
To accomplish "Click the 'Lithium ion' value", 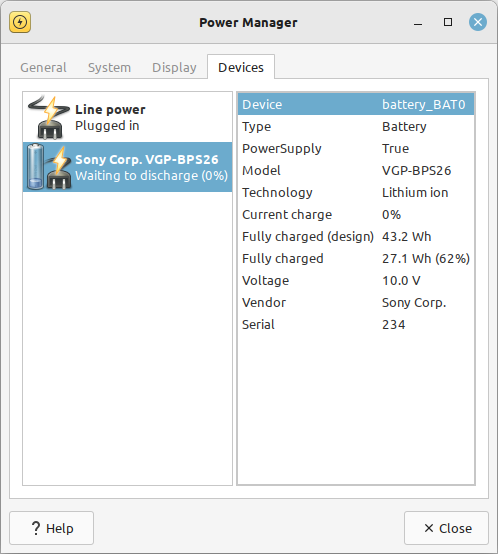I will 415,193.
